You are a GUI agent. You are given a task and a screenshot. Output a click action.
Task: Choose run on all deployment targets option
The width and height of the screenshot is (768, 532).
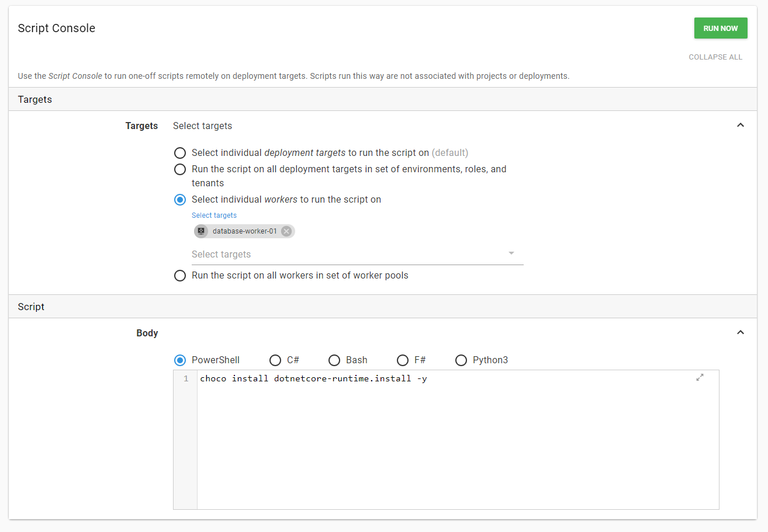[x=180, y=169]
